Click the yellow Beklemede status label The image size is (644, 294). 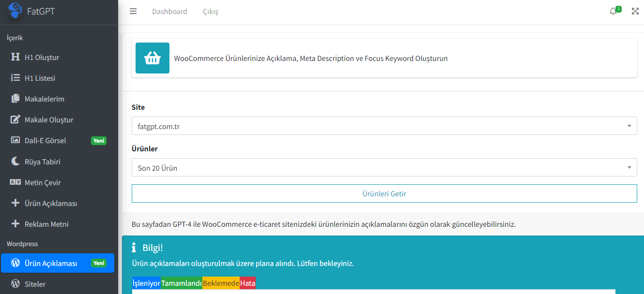(221, 283)
